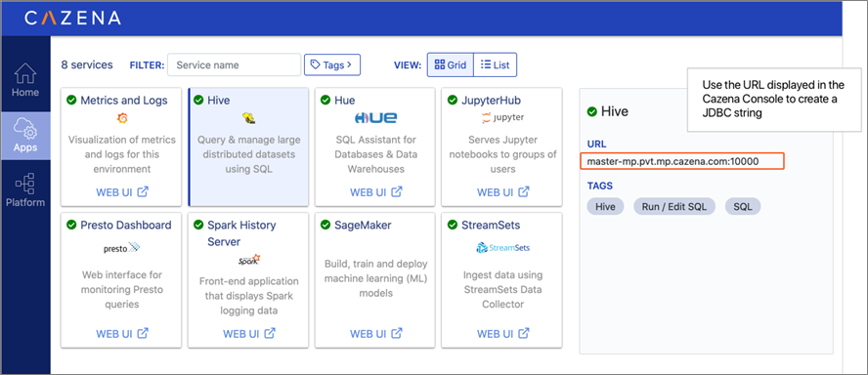868x375 pixels.
Task: Click the Presto logo icon
Action: point(122,248)
